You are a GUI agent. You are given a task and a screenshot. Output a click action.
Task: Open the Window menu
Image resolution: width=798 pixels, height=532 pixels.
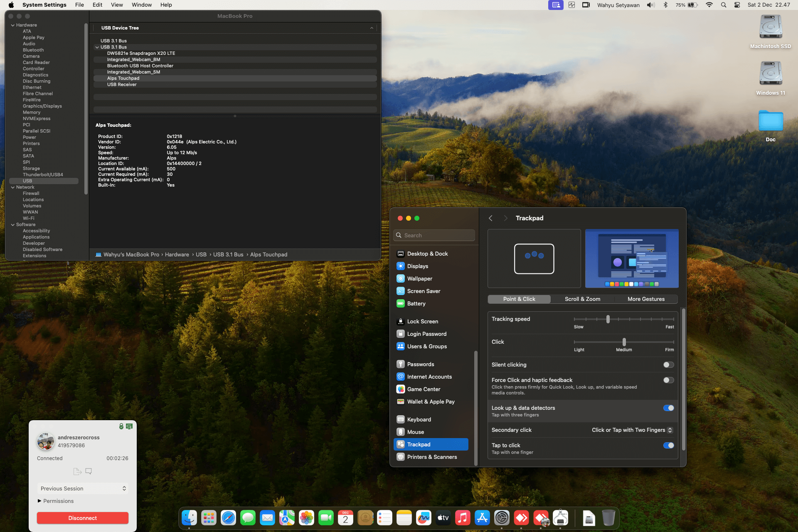coord(141,5)
